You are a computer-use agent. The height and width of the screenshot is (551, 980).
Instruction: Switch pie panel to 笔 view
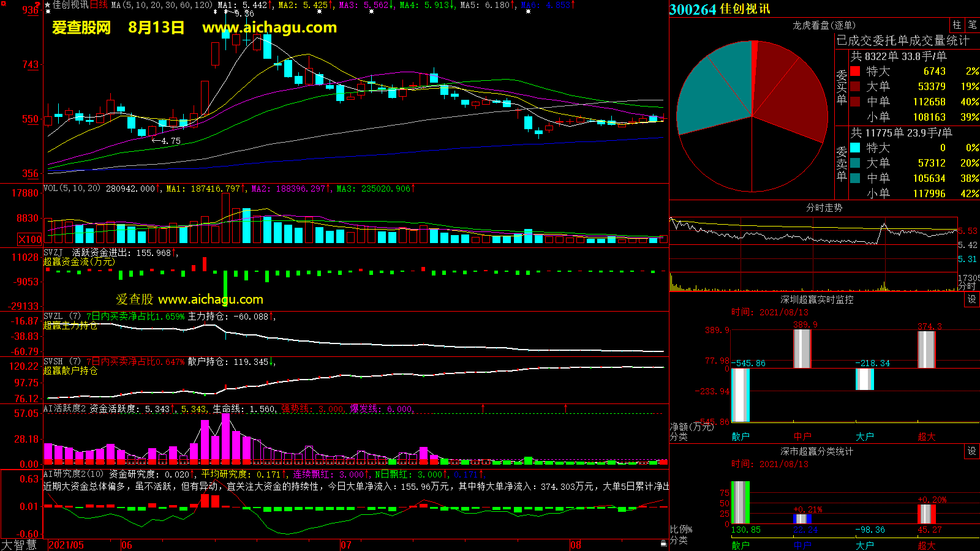[972, 25]
